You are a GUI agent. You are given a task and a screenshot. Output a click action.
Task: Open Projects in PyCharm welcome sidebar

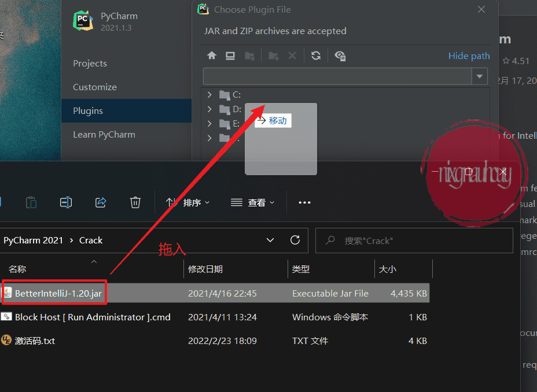click(x=90, y=63)
